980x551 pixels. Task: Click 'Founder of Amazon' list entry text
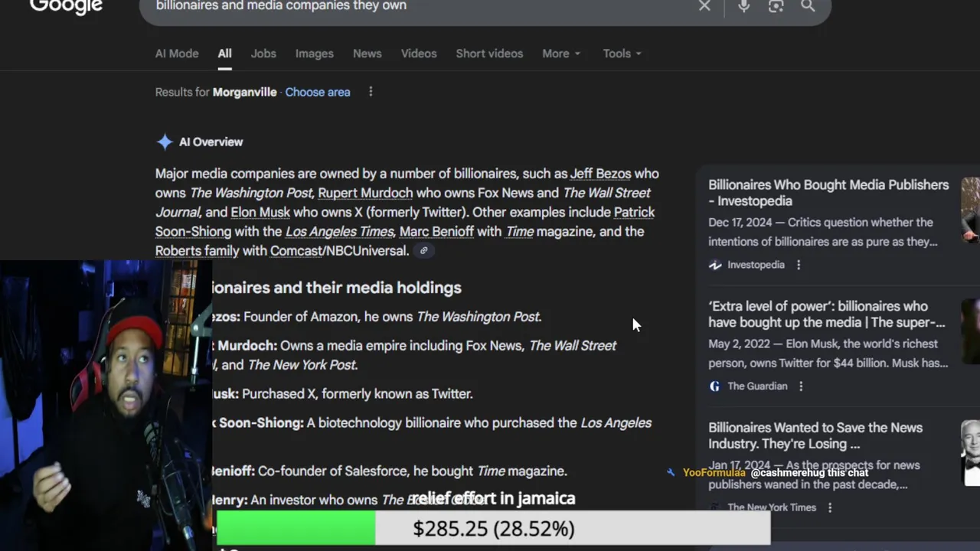392,317
